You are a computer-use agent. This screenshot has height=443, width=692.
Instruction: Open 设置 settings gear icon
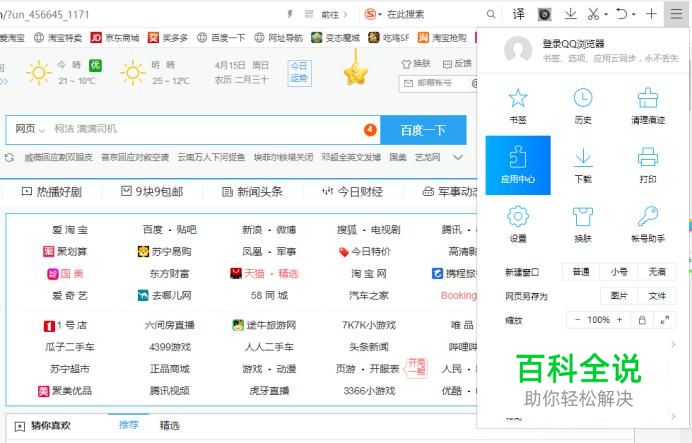coord(518,217)
